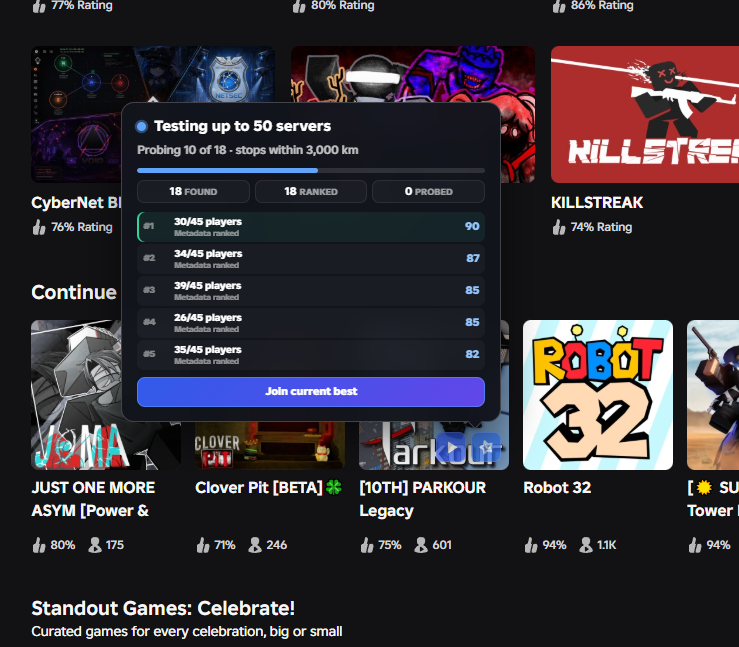Open the Western gunslinger game thumbnail at right

pyautogui.click(x=713, y=395)
